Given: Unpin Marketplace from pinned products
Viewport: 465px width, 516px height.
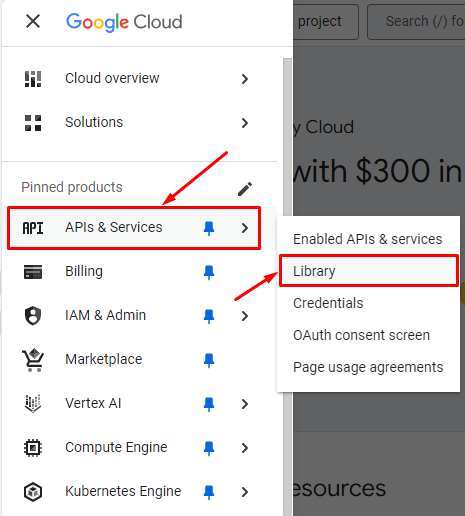Looking at the screenshot, I should point(209,361).
